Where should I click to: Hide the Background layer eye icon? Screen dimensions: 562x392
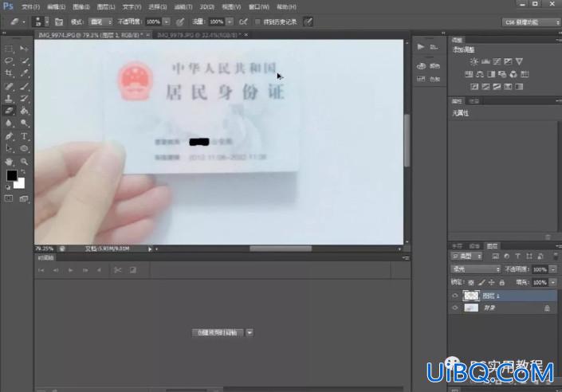(455, 308)
